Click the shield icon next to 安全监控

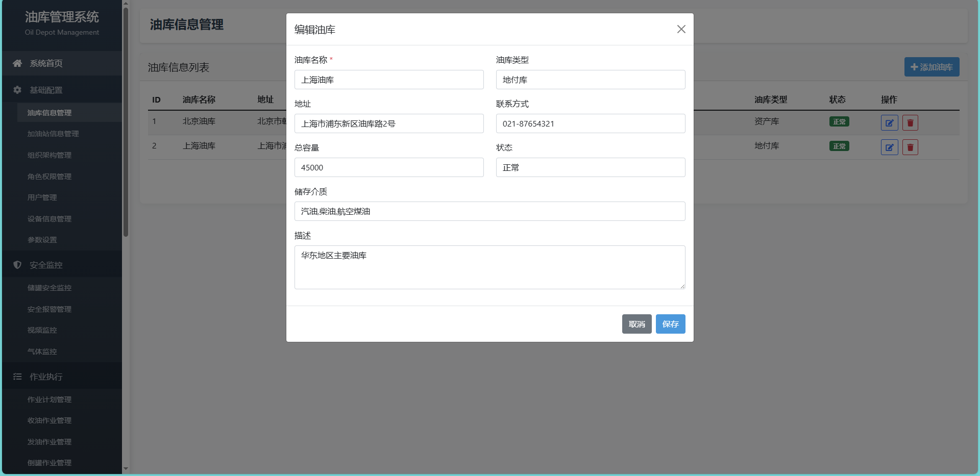(x=17, y=265)
